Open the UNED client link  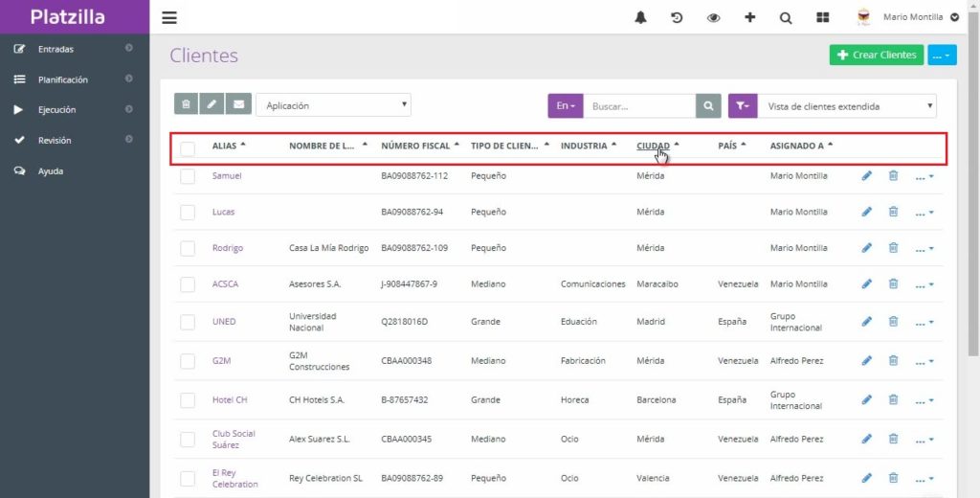224,322
